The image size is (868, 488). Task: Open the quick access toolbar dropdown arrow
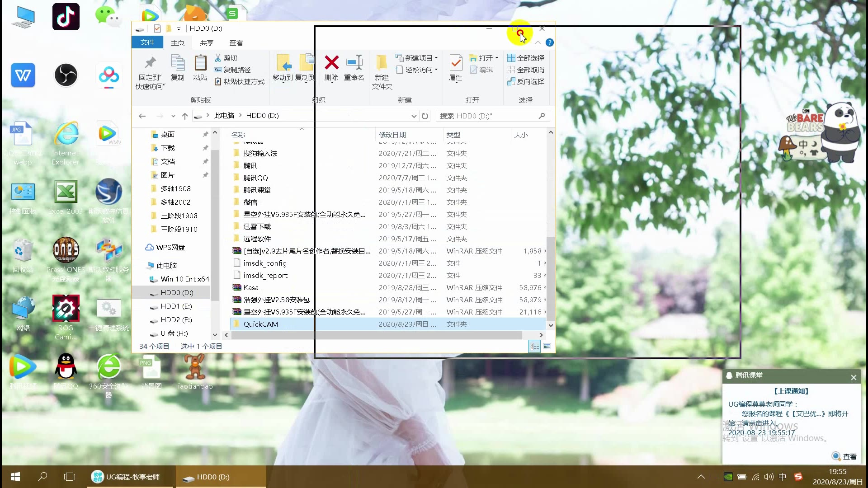[179, 28]
